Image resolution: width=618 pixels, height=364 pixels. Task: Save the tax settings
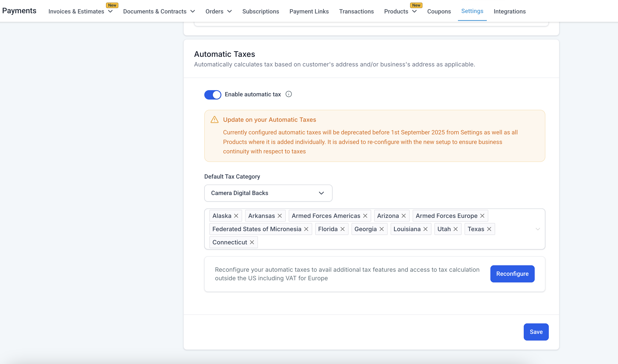(536, 332)
